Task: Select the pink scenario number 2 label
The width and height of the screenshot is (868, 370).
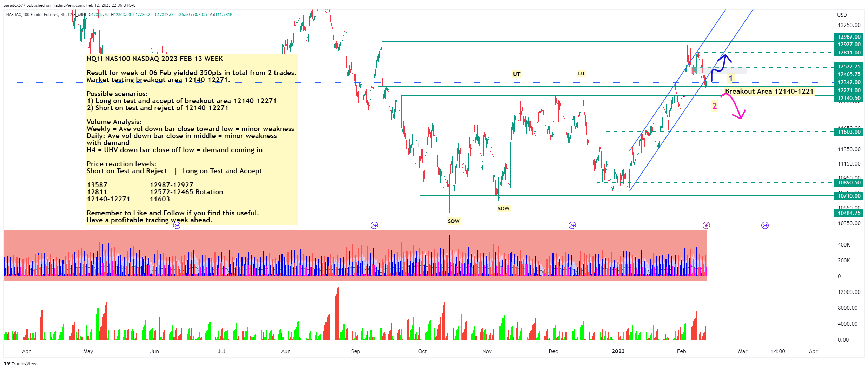Action: point(715,106)
